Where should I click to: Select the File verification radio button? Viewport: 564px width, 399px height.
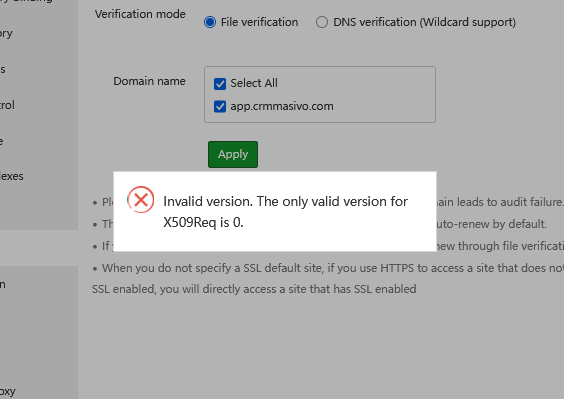coord(210,22)
